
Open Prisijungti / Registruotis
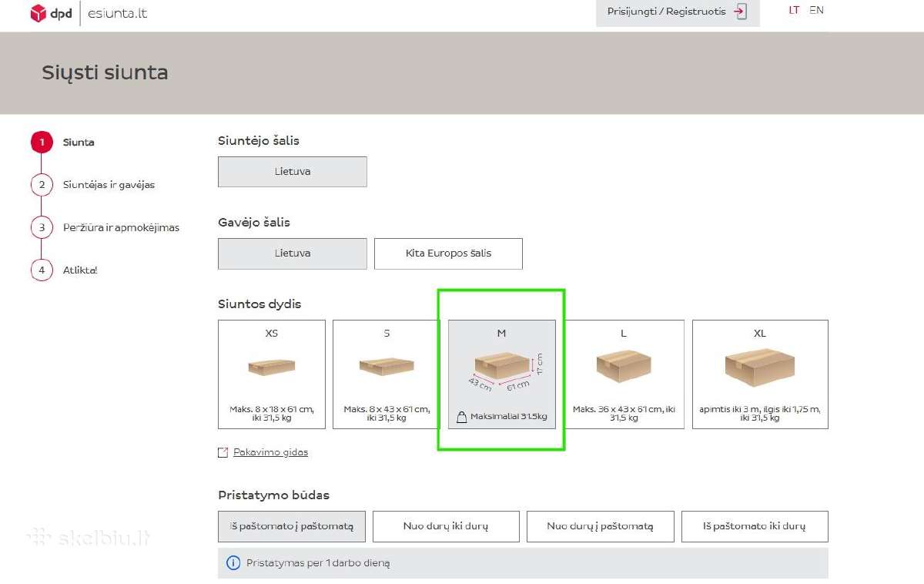(x=678, y=12)
